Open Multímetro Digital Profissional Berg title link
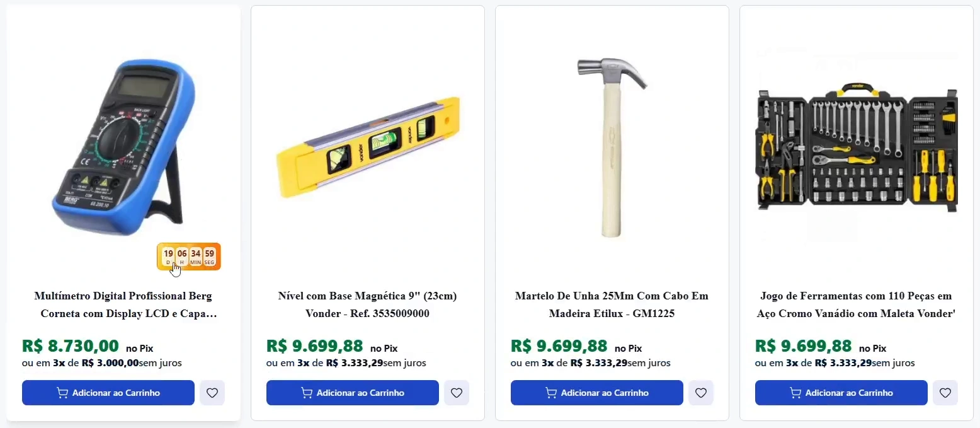The width and height of the screenshot is (980, 428). tap(123, 304)
